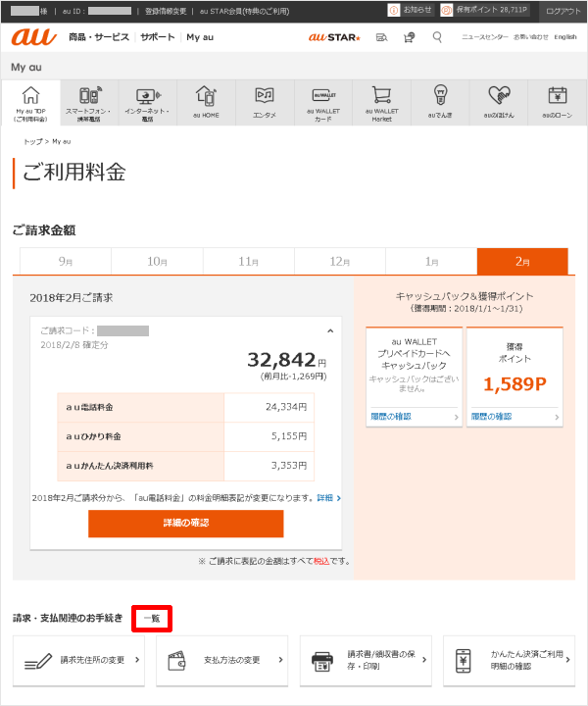Expand 請求先住所の変更 arrow tile
This screenshot has height=706, width=588.
(77, 660)
